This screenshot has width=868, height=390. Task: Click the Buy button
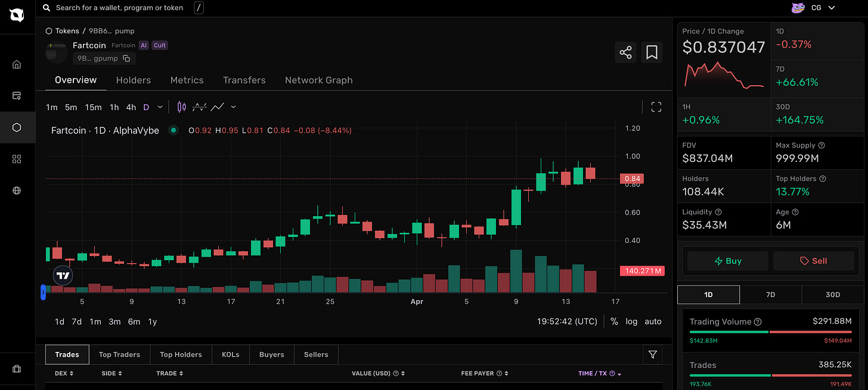tap(728, 261)
